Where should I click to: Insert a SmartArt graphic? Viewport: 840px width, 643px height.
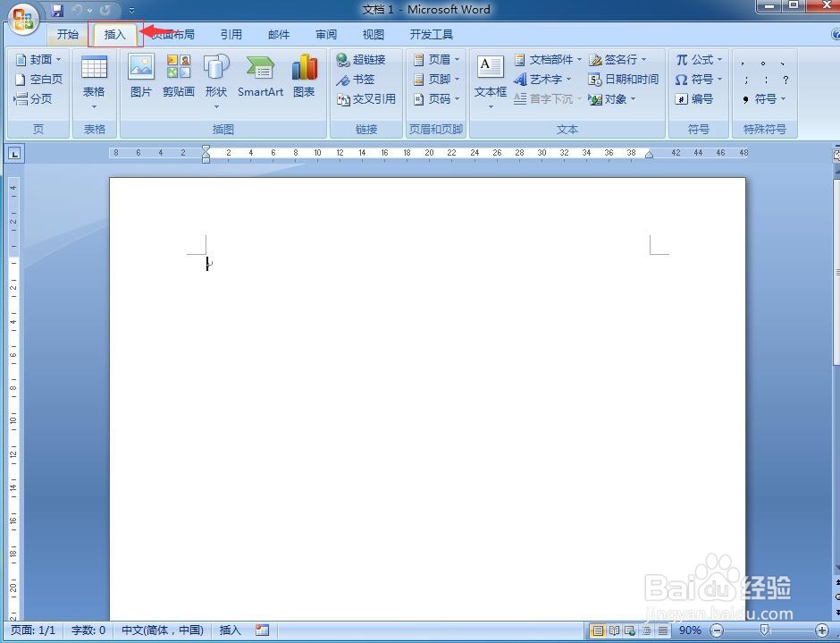260,76
